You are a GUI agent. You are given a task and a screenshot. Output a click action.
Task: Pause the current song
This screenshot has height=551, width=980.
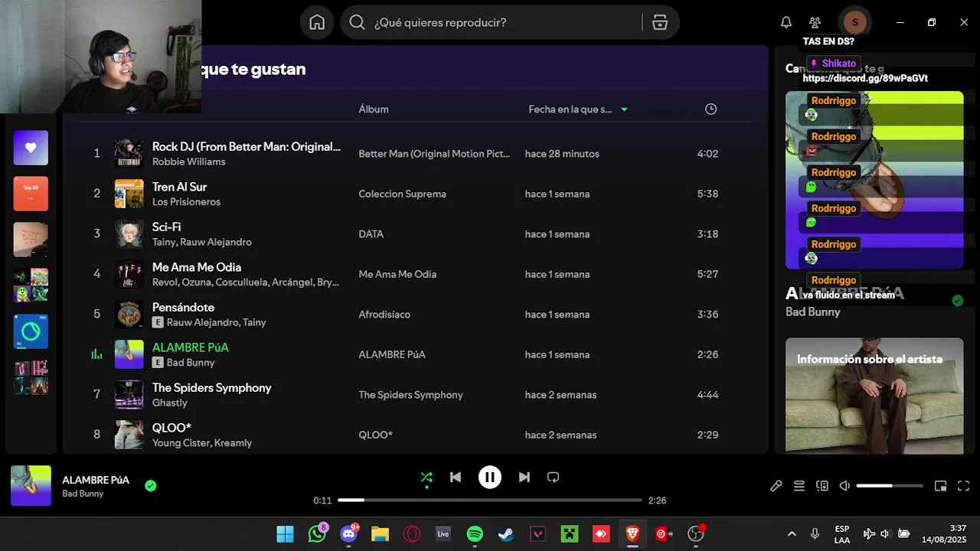click(490, 477)
